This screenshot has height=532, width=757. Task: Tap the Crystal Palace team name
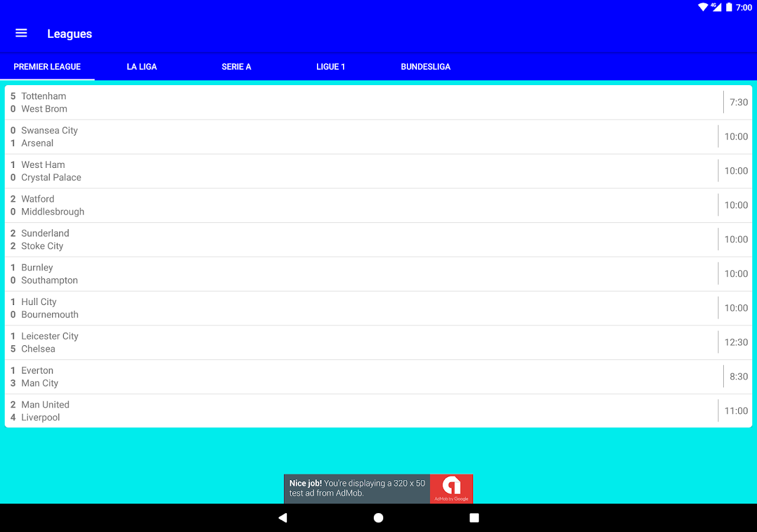(51, 178)
